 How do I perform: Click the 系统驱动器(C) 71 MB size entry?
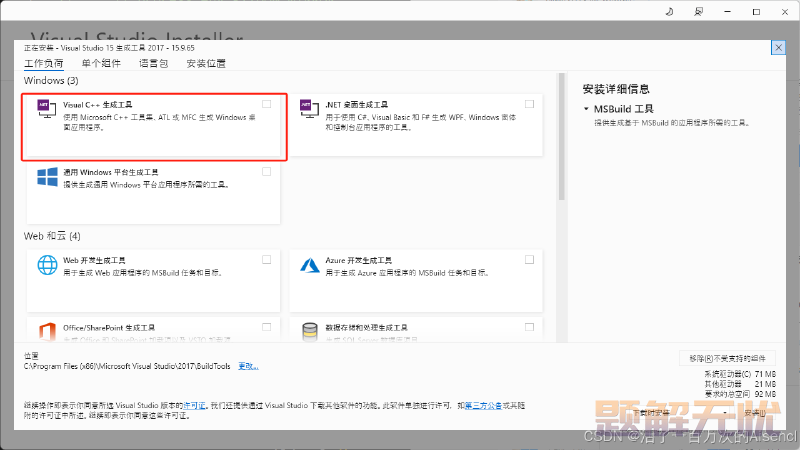740,374
